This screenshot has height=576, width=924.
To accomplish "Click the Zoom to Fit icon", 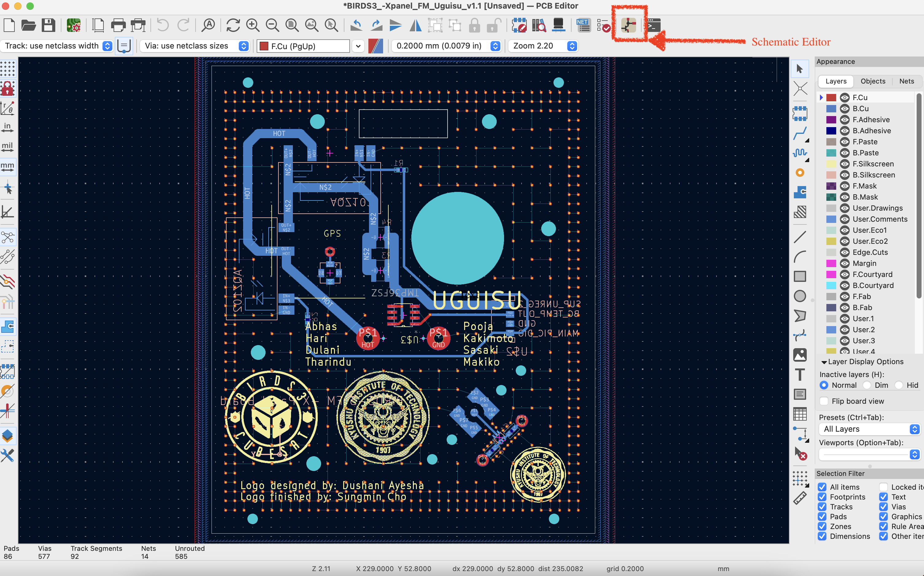I will point(292,25).
